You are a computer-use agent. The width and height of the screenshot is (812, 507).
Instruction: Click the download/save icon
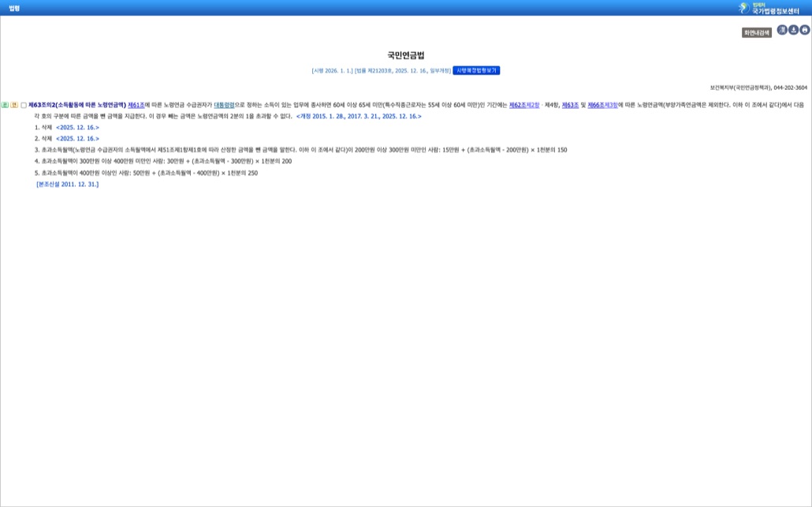point(793,30)
